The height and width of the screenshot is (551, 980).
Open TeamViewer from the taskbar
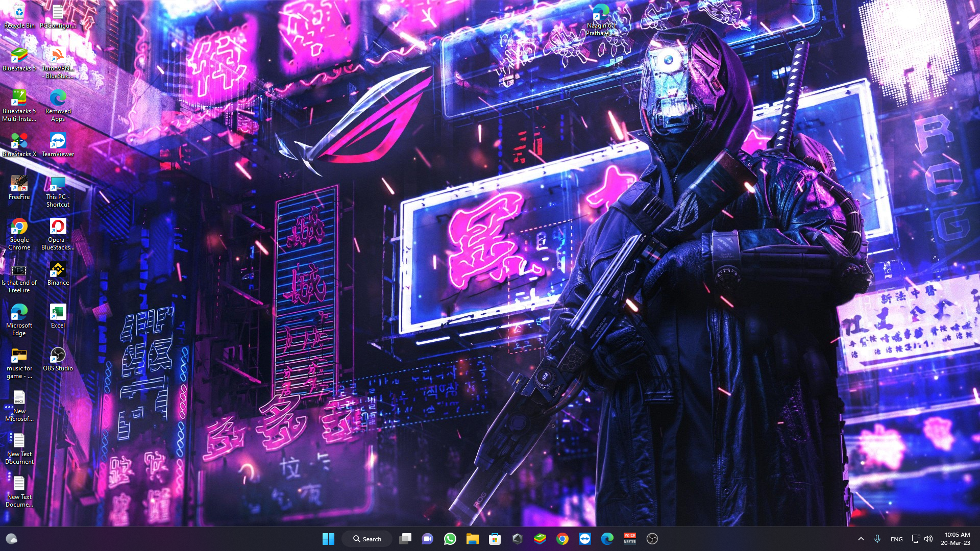point(584,539)
